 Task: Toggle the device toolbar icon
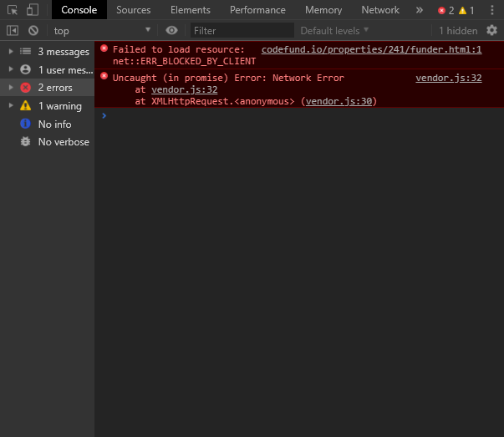(32, 10)
